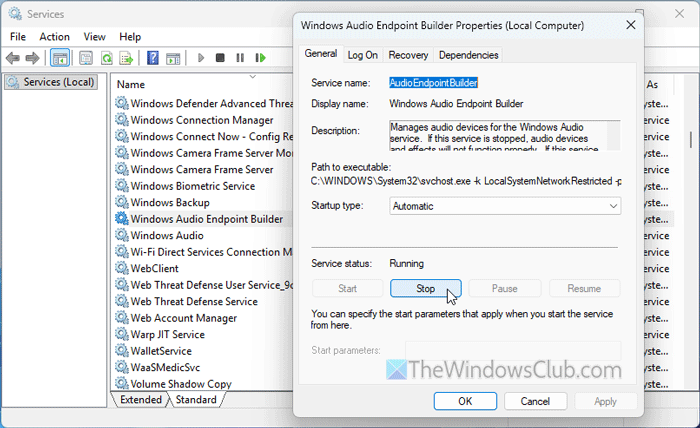Click the gear icon beside Windows Connection Manager
Image resolution: width=700 pixels, height=428 pixels.
click(121, 119)
